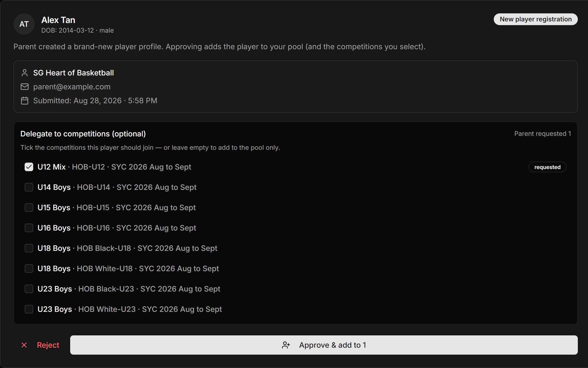588x368 pixels.
Task: Tick the U23 Boys HOB Black-U23 checkbox
Action: [29, 289]
